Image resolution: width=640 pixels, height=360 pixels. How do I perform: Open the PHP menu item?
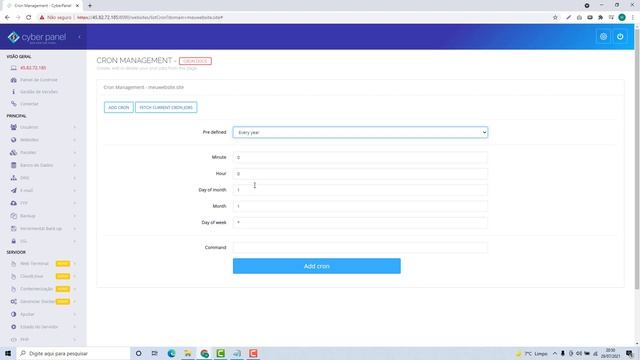24,340
